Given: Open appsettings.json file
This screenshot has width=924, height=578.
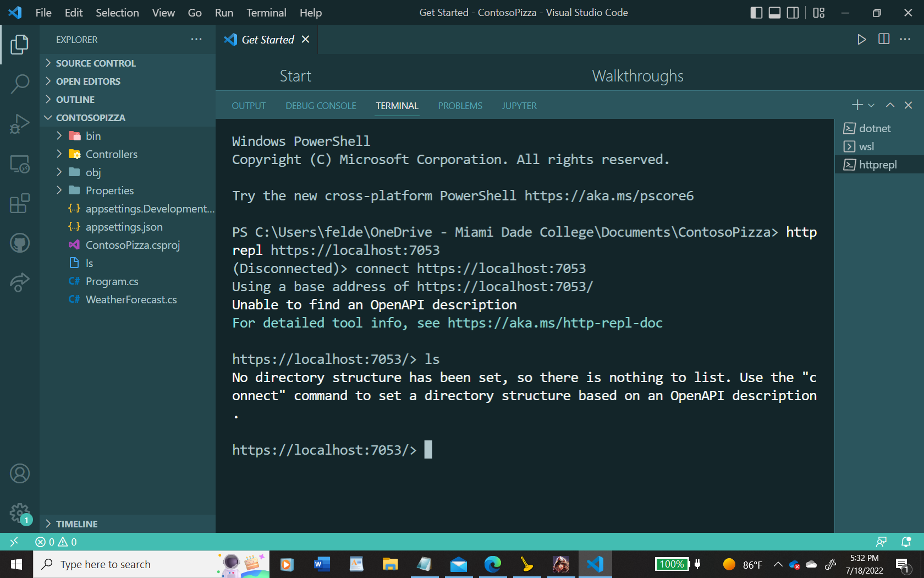Looking at the screenshot, I should click(128, 227).
